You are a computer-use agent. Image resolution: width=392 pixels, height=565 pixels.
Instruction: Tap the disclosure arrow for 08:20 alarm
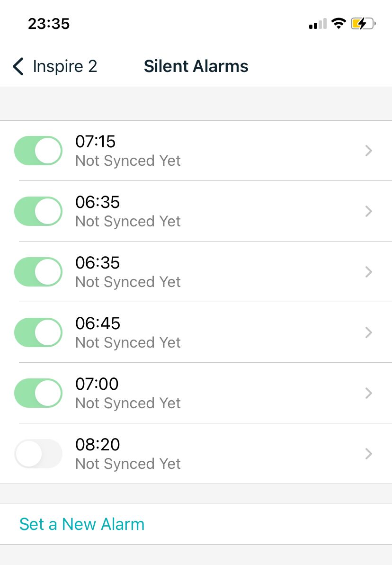pyautogui.click(x=369, y=454)
